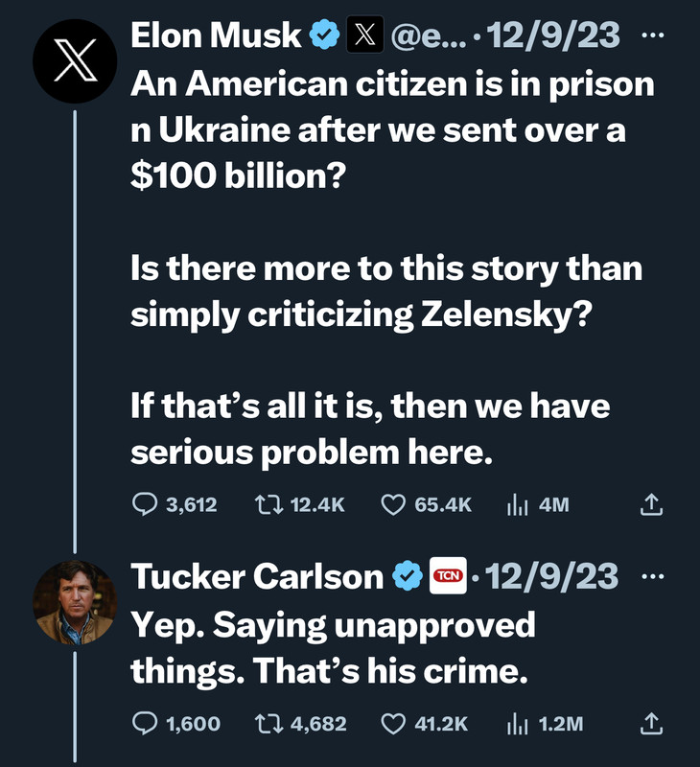700x767 pixels.
Task: Open more options on Elon Musk's tweet
Action: (651, 35)
